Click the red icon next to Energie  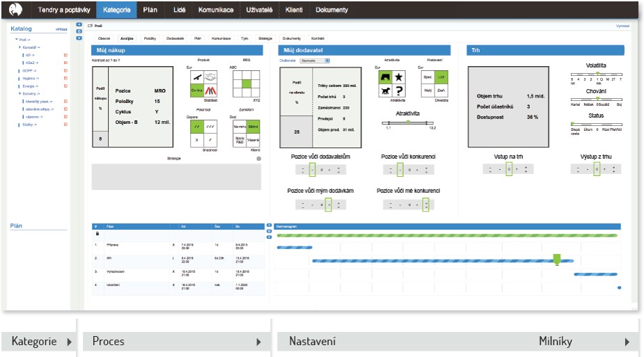(65, 86)
